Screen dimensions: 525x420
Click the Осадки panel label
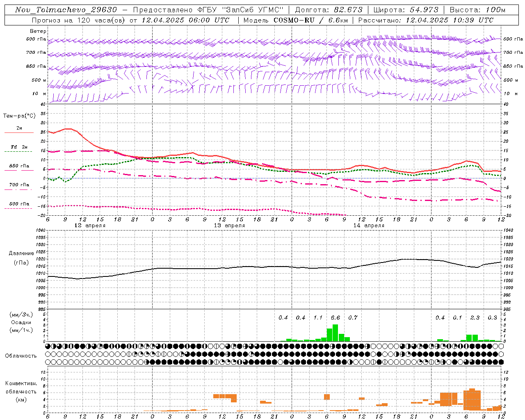tap(21, 322)
